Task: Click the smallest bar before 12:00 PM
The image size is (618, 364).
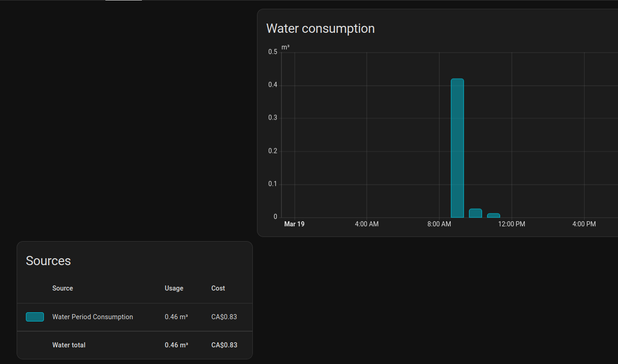Action: pos(494,215)
